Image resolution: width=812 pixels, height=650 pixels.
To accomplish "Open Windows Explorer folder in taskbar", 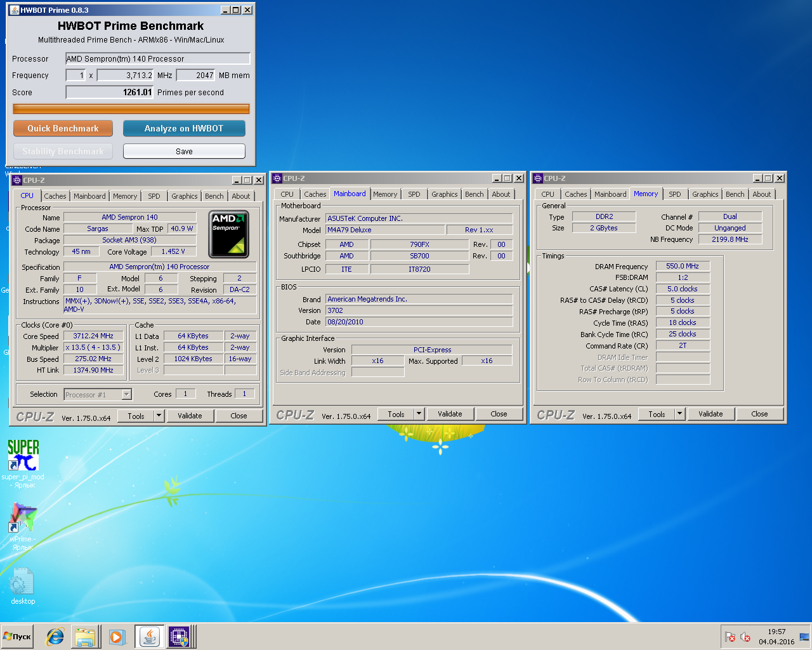I will (85, 637).
